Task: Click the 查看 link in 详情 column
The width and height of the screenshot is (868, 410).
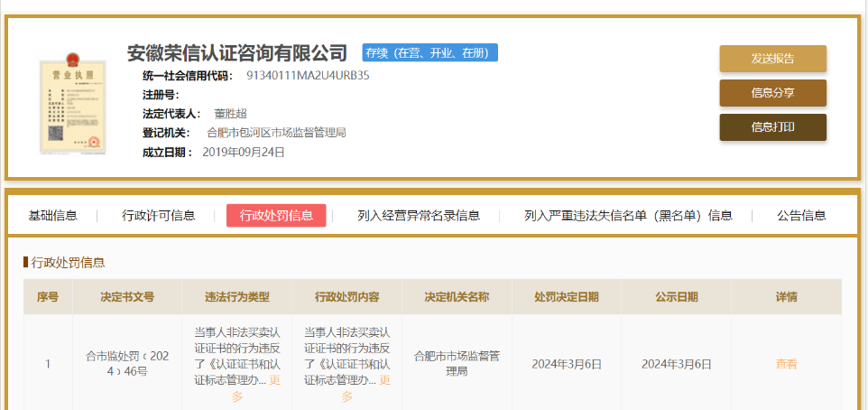Action: tap(786, 364)
